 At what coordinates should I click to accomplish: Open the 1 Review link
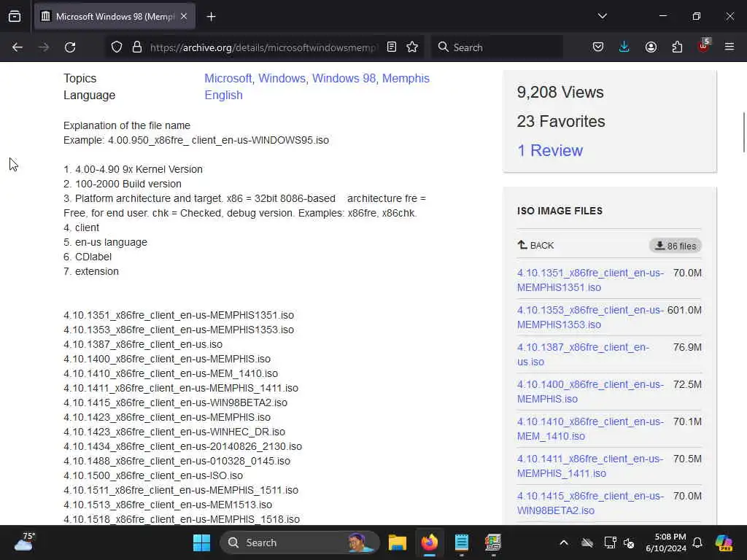pos(550,150)
